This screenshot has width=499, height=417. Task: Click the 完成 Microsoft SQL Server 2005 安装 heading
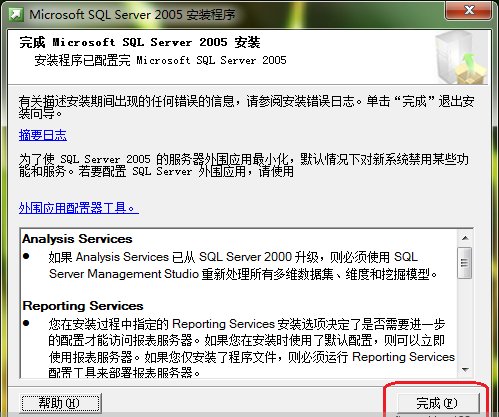[140, 42]
